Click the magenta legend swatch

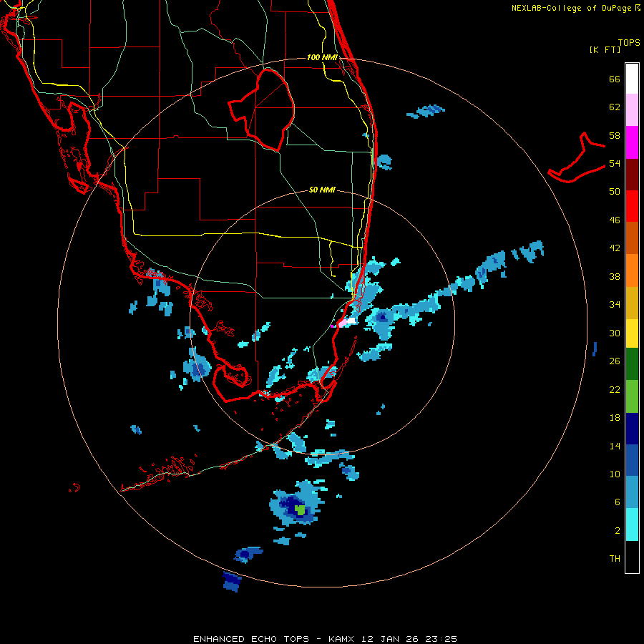coord(632,142)
